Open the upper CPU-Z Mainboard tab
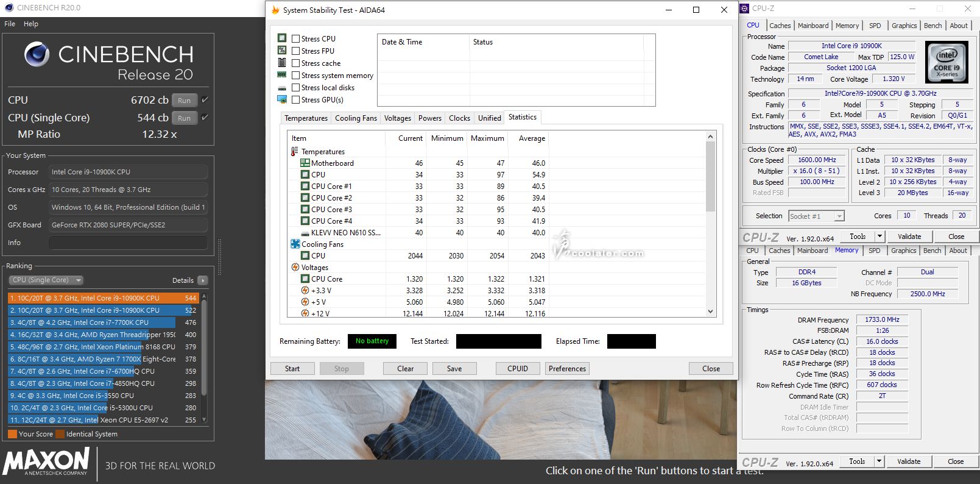The height and width of the screenshot is (484, 980). coord(813,26)
